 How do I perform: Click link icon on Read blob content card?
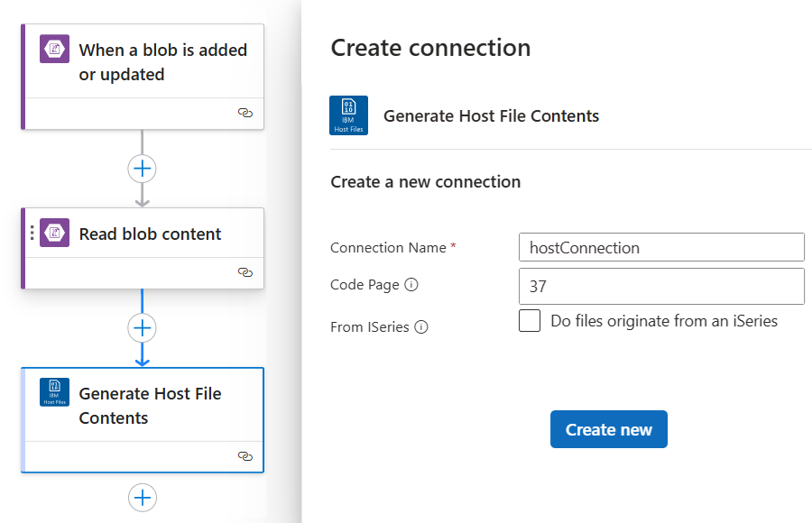[x=245, y=271]
